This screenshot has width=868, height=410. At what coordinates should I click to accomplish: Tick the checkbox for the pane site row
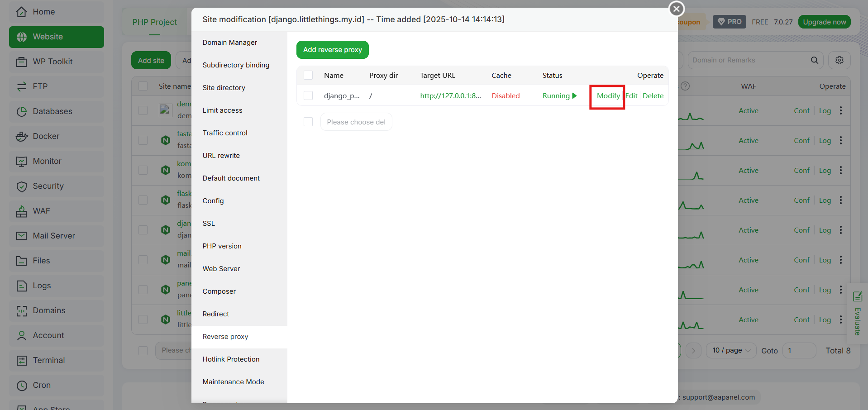pos(143,290)
